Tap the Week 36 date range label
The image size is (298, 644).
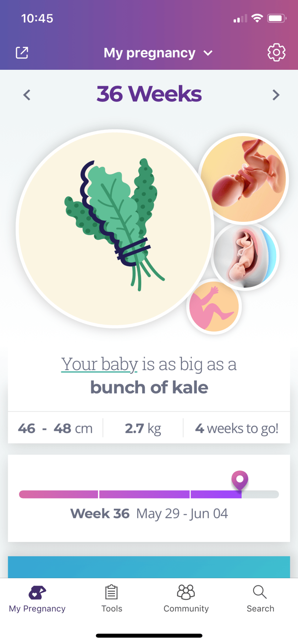[149, 514]
